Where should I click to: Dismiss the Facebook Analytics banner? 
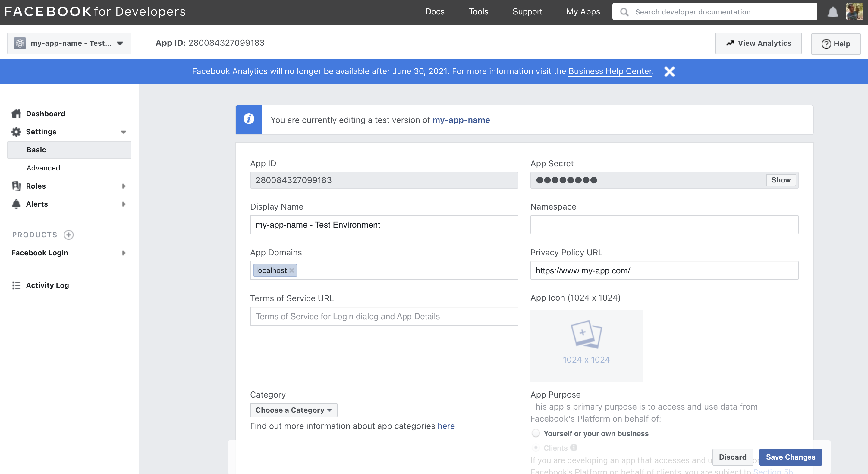click(669, 71)
